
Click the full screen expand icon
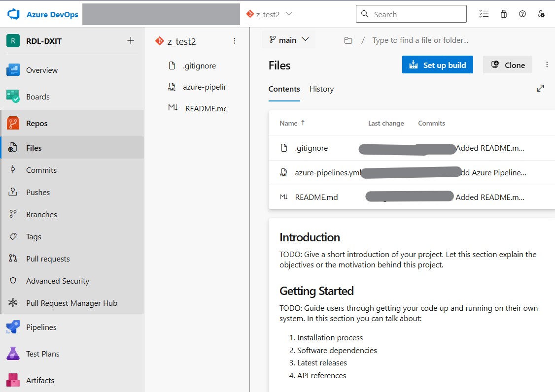540,89
